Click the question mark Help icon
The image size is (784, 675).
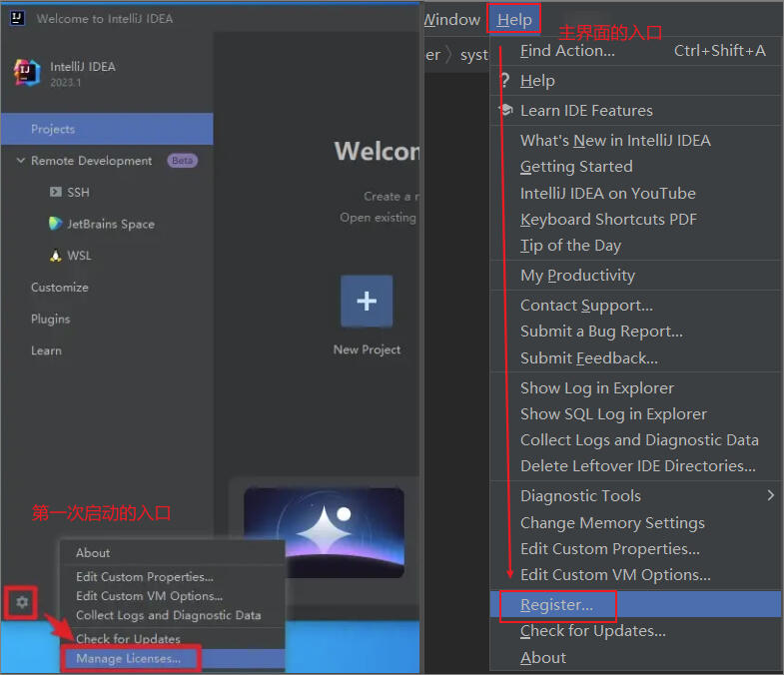[506, 80]
